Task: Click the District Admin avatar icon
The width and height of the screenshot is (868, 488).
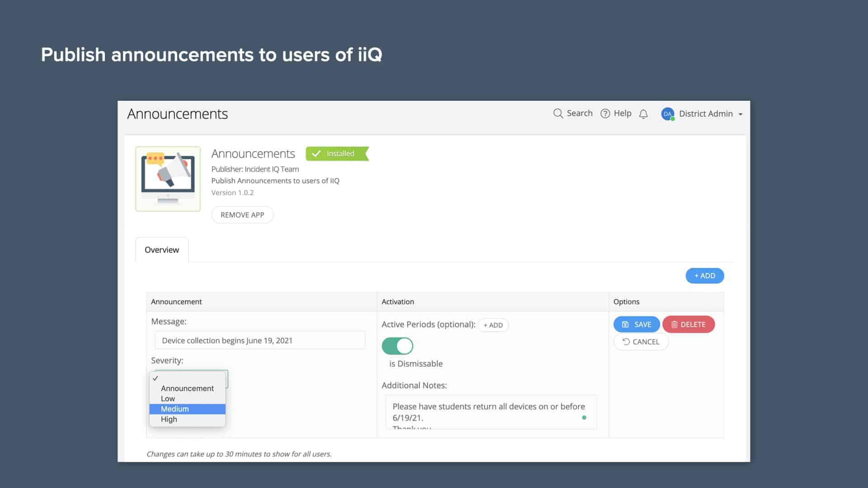Action: 668,114
